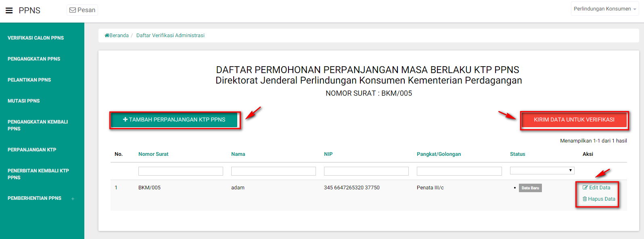The width and height of the screenshot is (644, 239).
Task: Open Pengangkatan PPNS sidebar item
Action: [34, 59]
